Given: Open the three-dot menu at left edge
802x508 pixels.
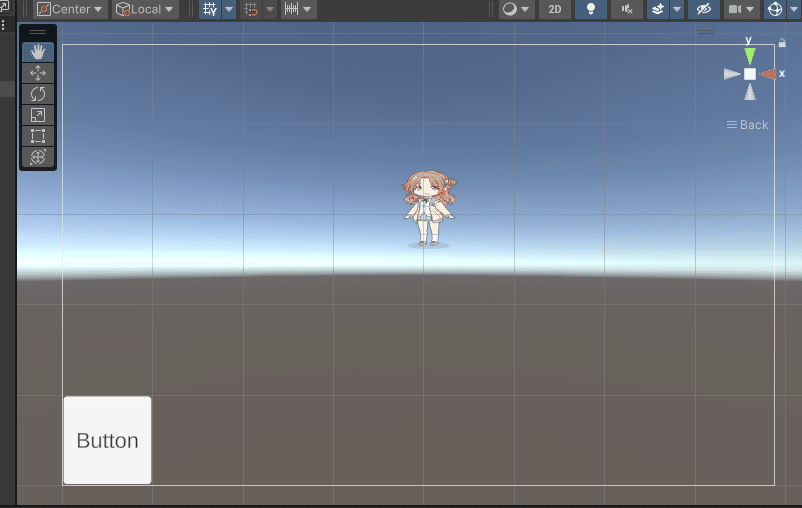Looking at the screenshot, I should [3, 25].
